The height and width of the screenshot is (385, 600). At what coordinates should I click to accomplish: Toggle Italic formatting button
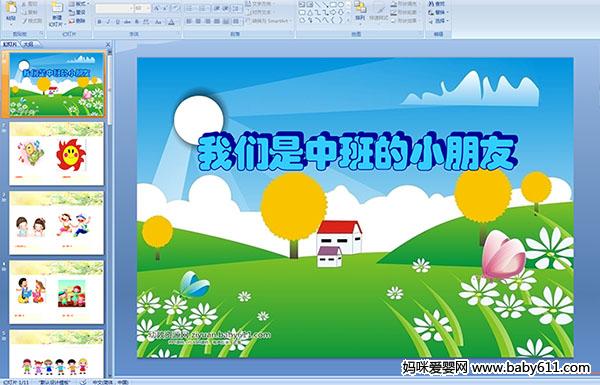pos(109,22)
